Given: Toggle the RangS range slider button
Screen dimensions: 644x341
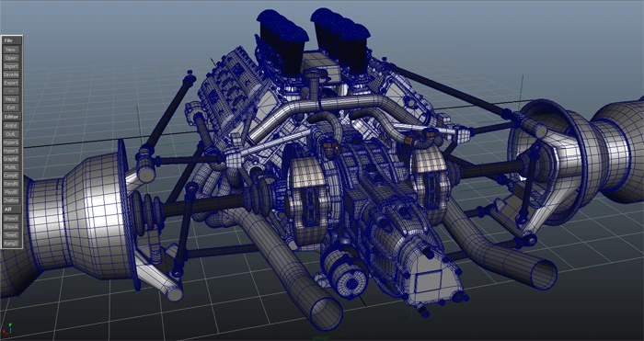Looking at the screenshot, I should (x=11, y=244).
